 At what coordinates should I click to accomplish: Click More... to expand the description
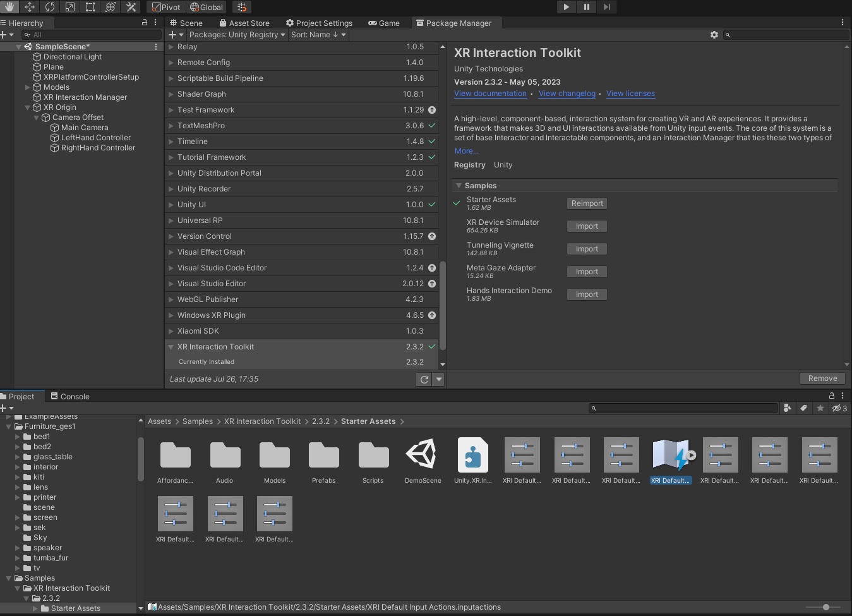pos(467,151)
